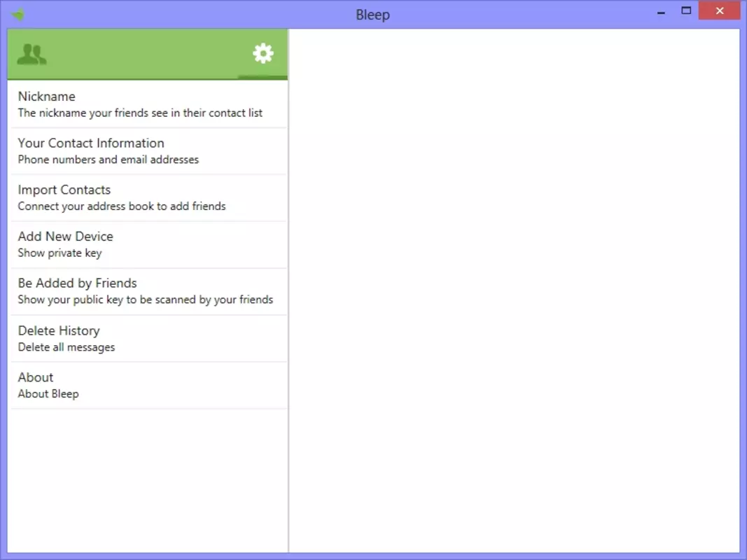This screenshot has height=560, width=747.
Task: Minimize the Bleep window
Action: pyautogui.click(x=661, y=11)
